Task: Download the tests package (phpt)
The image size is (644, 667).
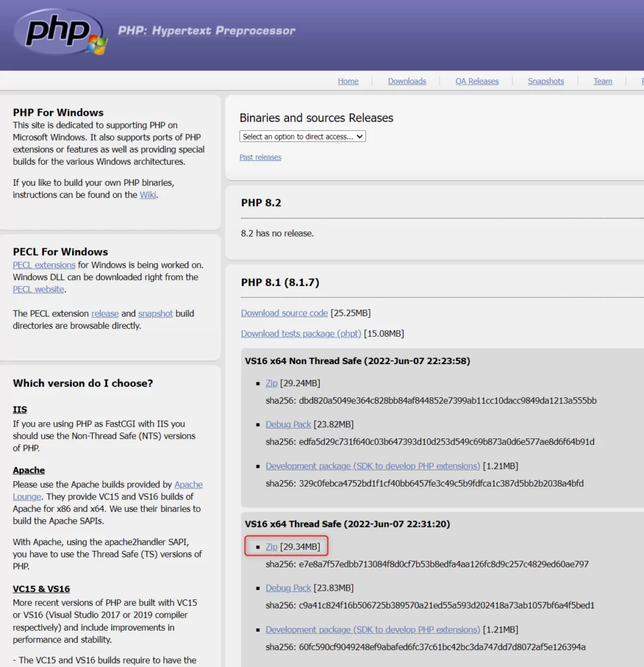Action: pos(301,333)
